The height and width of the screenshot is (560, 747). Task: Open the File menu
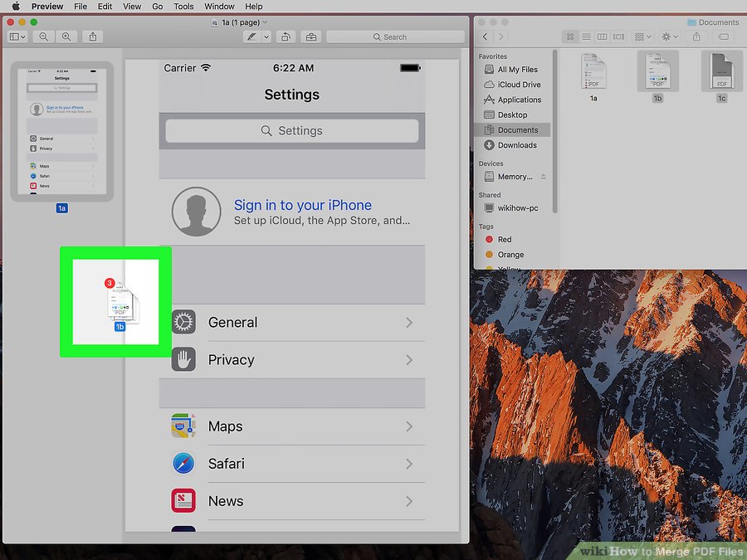81,6
